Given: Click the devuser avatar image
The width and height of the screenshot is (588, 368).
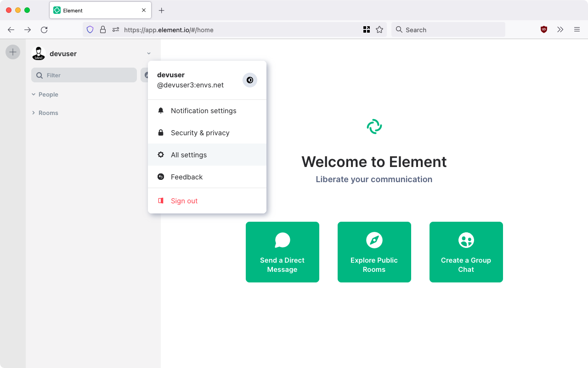Looking at the screenshot, I should click(x=39, y=53).
